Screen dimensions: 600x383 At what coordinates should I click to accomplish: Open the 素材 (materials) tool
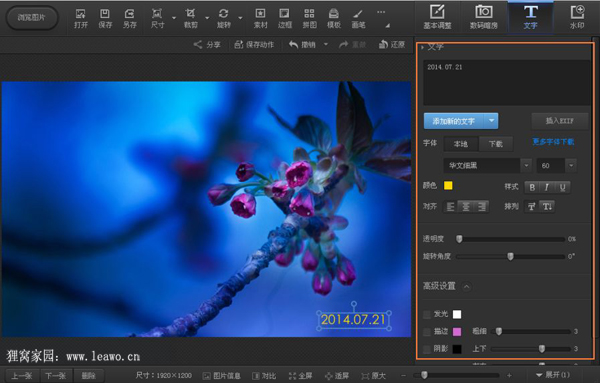260,19
